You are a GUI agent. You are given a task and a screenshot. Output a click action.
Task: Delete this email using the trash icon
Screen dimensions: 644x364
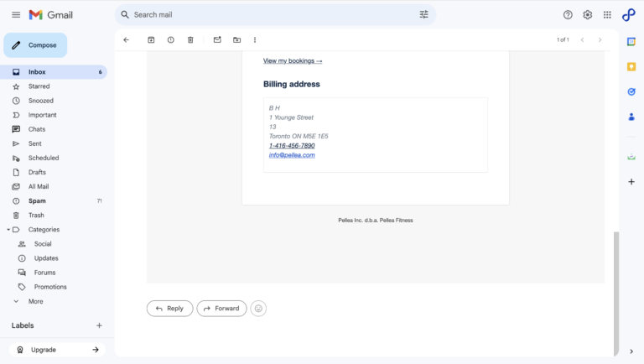(x=190, y=39)
